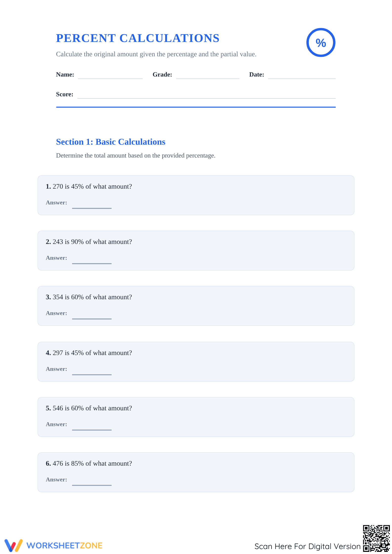
Task: Select the Percent Calculations title
Action: pos(138,38)
